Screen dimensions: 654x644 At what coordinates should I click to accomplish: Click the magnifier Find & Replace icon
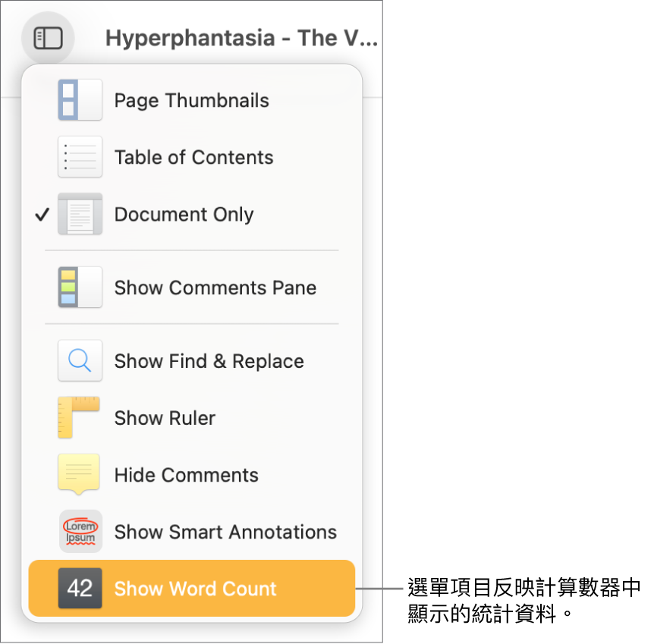tap(80, 361)
